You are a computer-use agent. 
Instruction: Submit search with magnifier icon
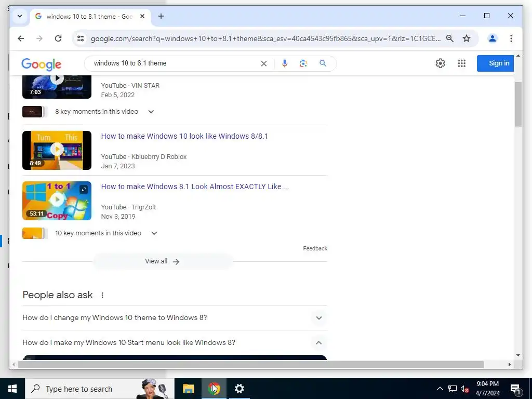pyautogui.click(x=323, y=63)
